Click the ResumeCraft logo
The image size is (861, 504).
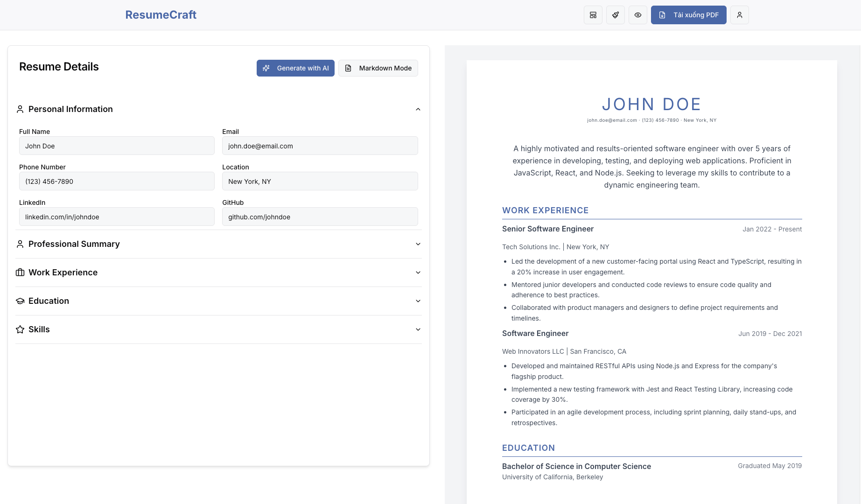(161, 15)
